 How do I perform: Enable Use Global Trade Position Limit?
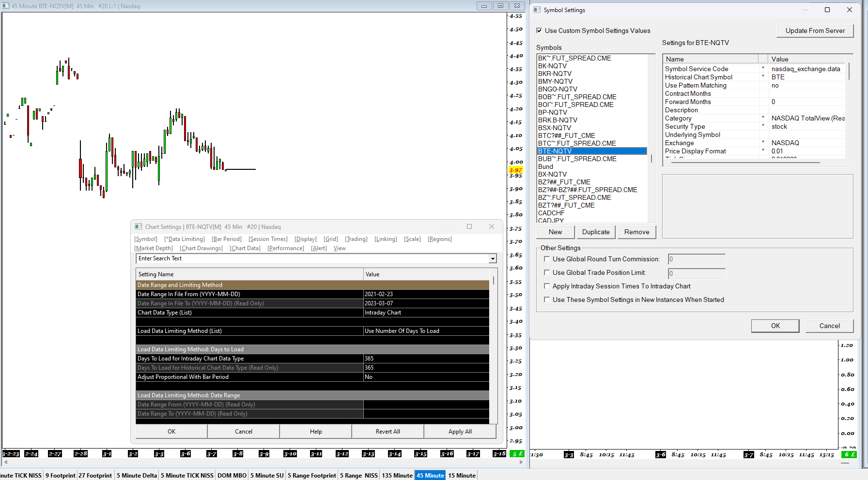click(x=547, y=272)
